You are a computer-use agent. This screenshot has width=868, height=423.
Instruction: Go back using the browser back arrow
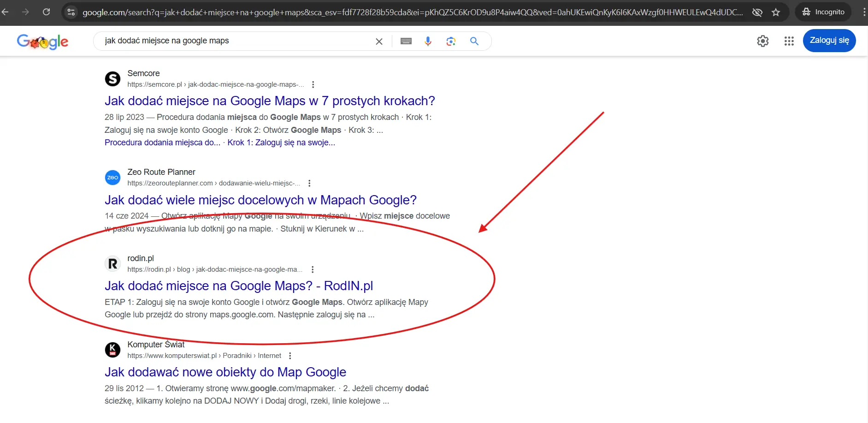5,12
